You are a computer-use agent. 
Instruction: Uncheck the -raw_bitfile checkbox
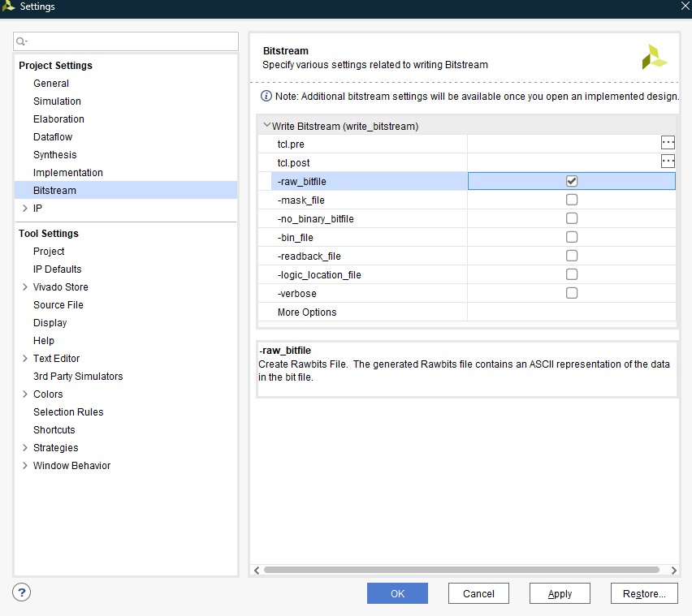click(x=572, y=181)
